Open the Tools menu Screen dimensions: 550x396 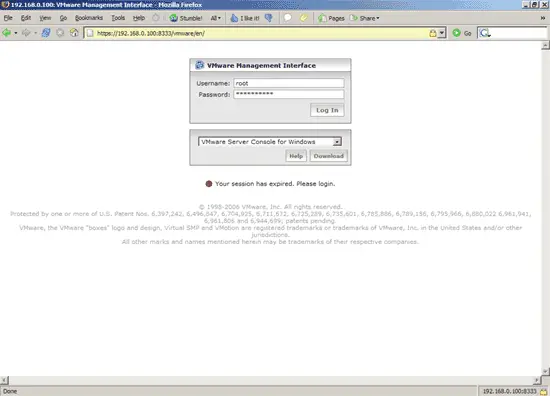(x=118, y=18)
